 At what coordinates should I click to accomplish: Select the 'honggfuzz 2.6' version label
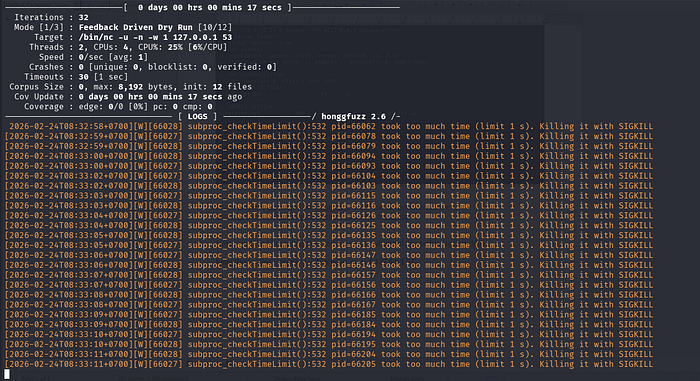click(354, 116)
